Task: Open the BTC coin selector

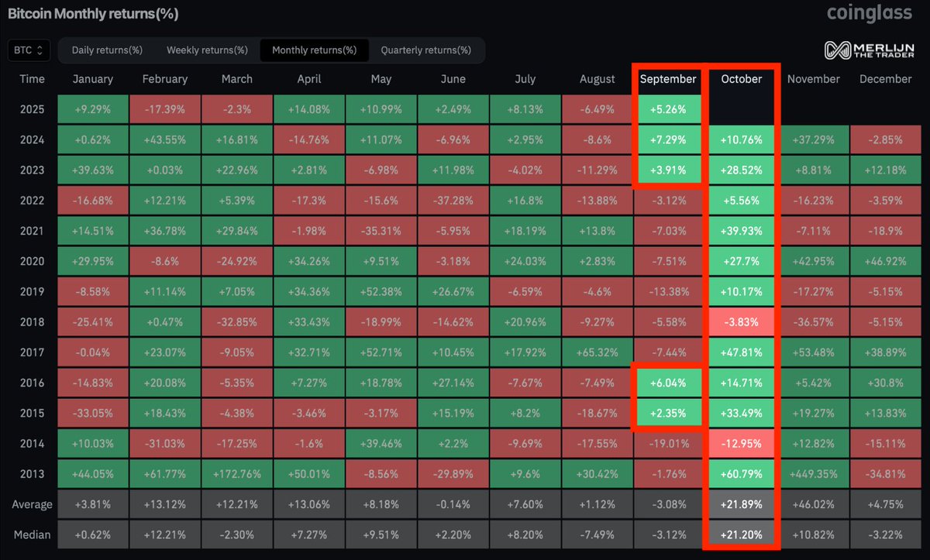Action: point(28,50)
